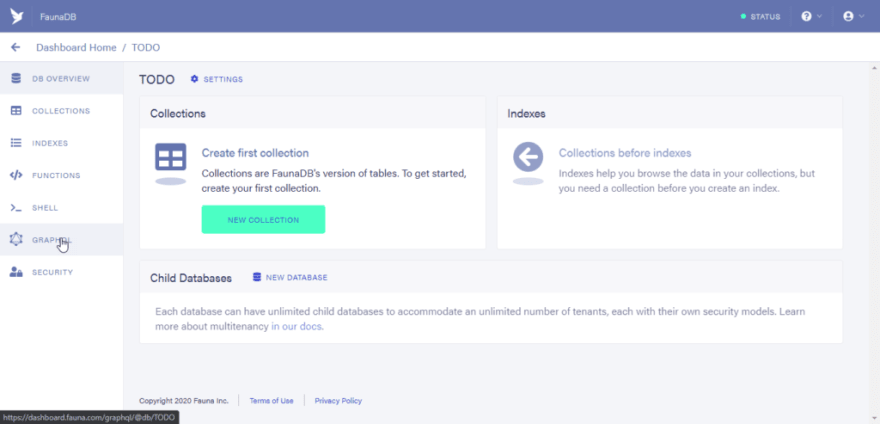The height and width of the screenshot is (424, 880).
Task: Click the Child Databases heading
Action: pyautogui.click(x=191, y=278)
